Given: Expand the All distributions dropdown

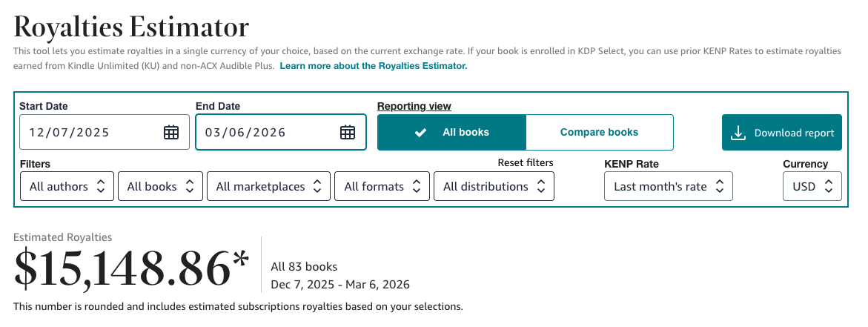Looking at the screenshot, I should (494, 187).
